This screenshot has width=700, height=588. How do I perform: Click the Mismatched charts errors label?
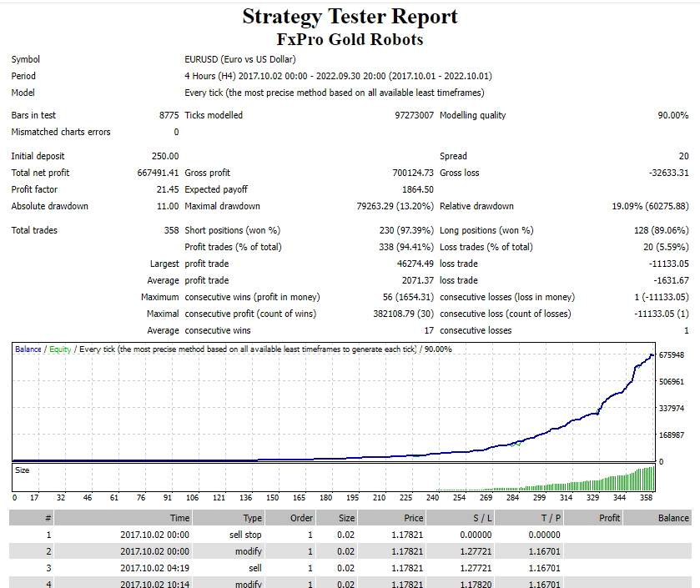[x=61, y=132]
